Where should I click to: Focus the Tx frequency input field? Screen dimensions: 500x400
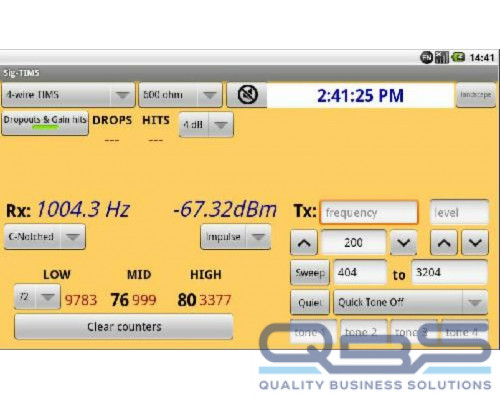pos(369,212)
